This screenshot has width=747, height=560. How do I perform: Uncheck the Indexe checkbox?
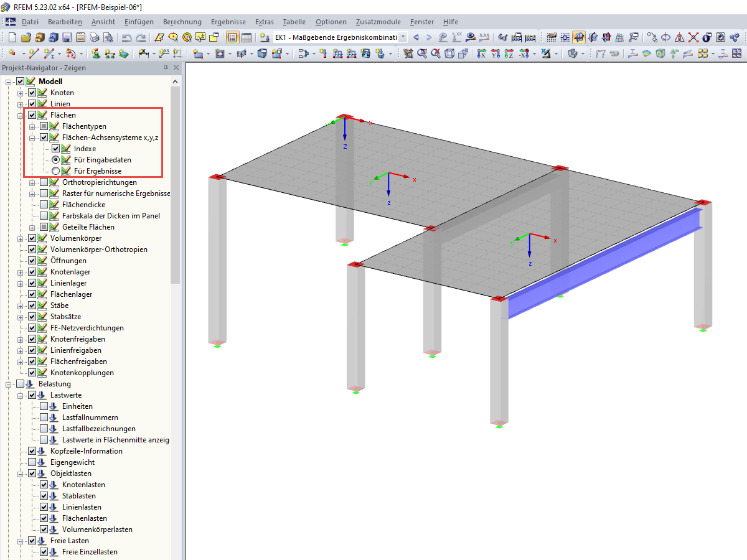[56, 149]
